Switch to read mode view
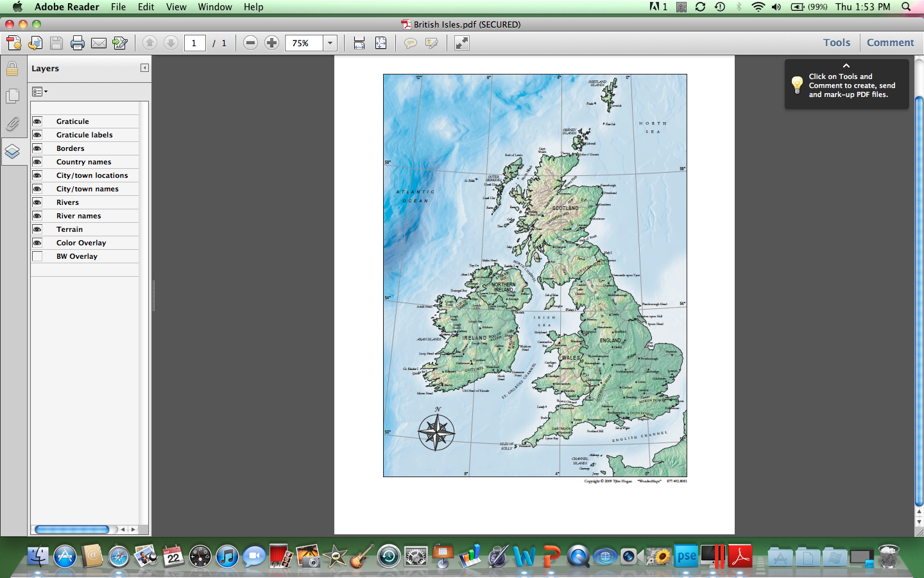The height and width of the screenshot is (578, 924). [x=462, y=43]
